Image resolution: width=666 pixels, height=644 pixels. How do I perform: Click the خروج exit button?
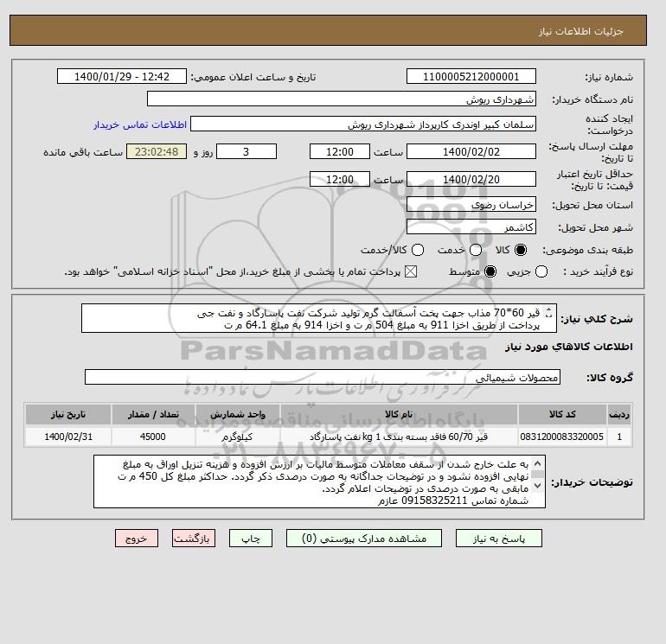click(137, 539)
